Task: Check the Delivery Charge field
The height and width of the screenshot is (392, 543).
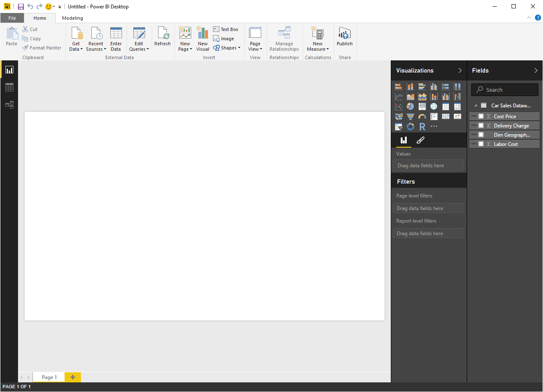Action: click(481, 125)
